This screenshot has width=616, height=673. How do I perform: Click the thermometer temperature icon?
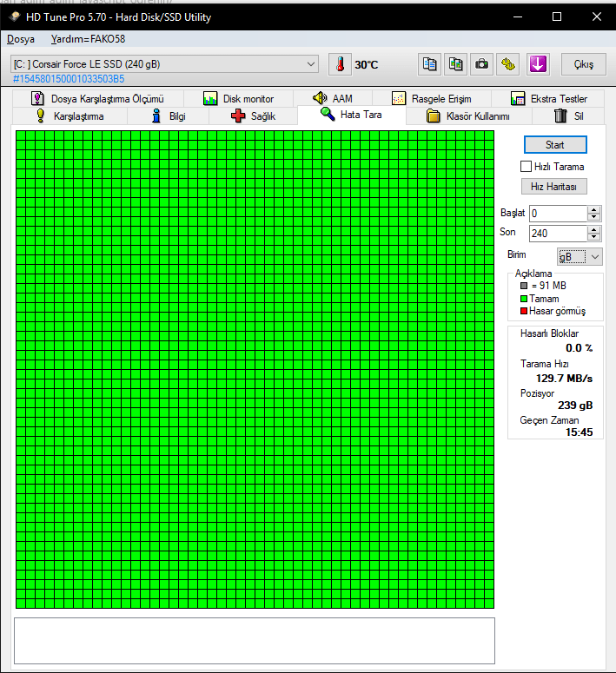[340, 64]
